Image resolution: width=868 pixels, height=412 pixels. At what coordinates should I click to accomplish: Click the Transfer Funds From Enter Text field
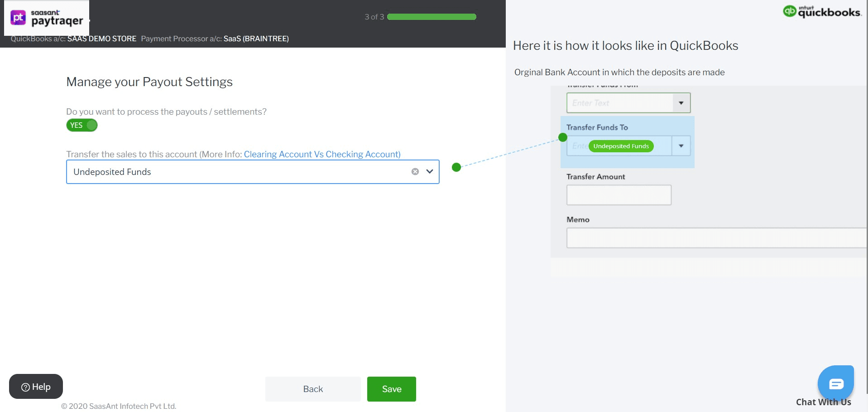(619, 103)
